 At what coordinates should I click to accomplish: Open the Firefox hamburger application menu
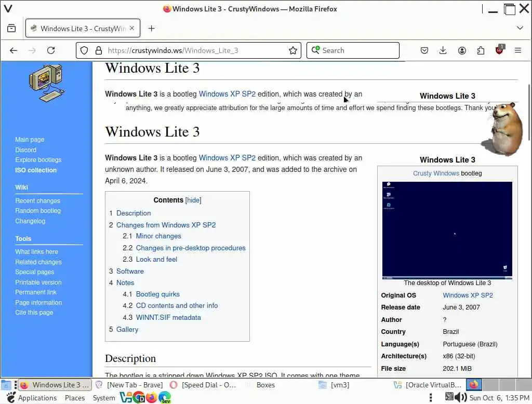518,50
